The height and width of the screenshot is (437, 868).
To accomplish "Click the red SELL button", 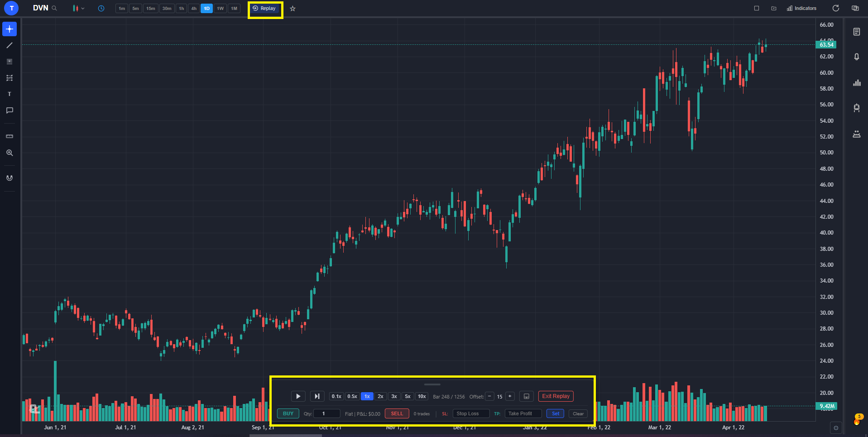I will coord(397,413).
